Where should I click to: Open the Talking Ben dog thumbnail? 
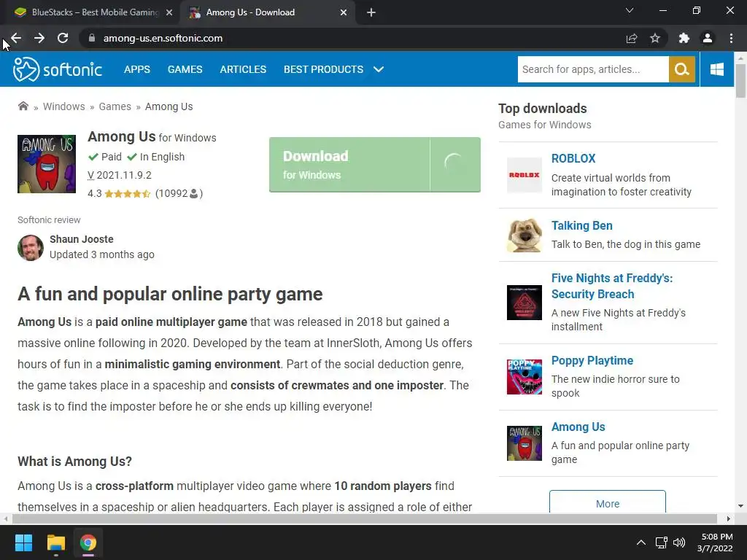click(x=524, y=236)
